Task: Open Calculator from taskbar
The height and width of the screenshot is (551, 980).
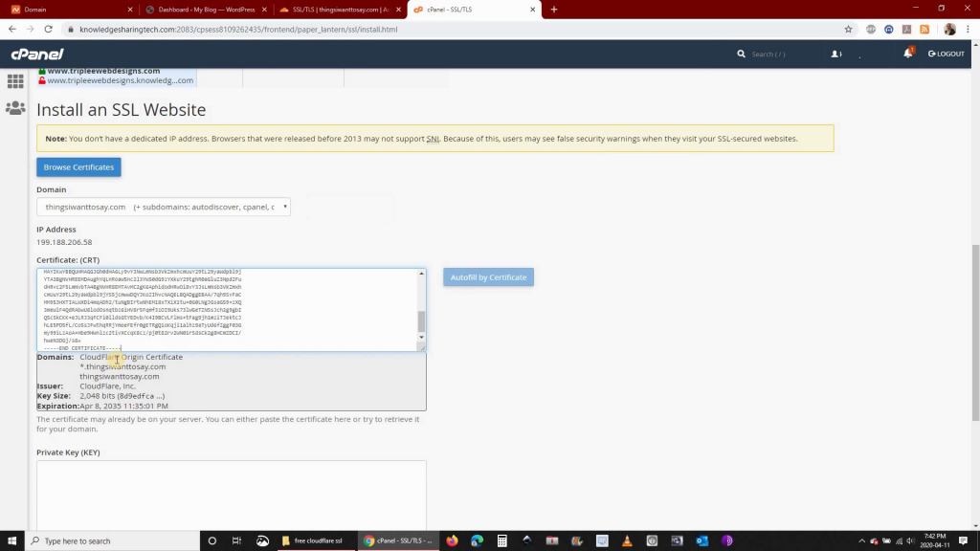Action: pyautogui.click(x=501, y=541)
